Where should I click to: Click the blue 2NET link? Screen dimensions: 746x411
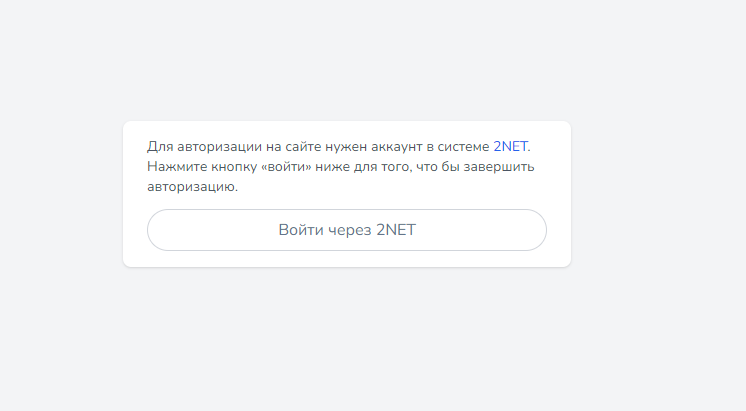(x=510, y=146)
